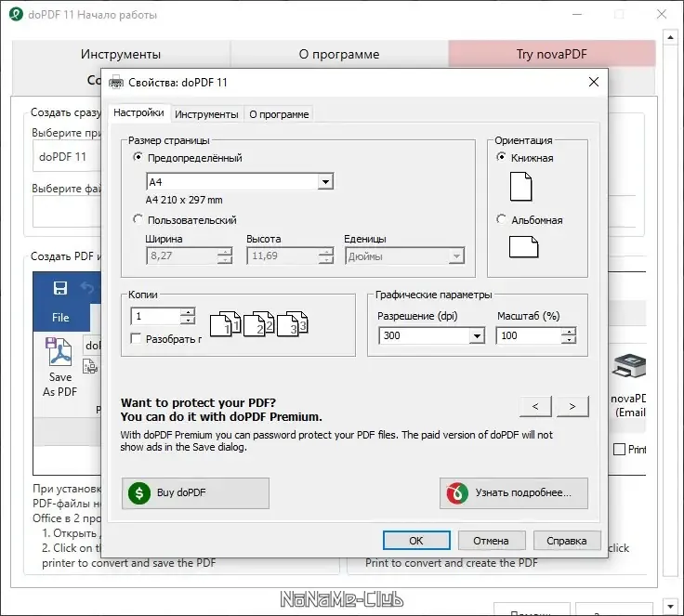
Task: Click the Высота 11,69 field
Action: tap(283, 256)
